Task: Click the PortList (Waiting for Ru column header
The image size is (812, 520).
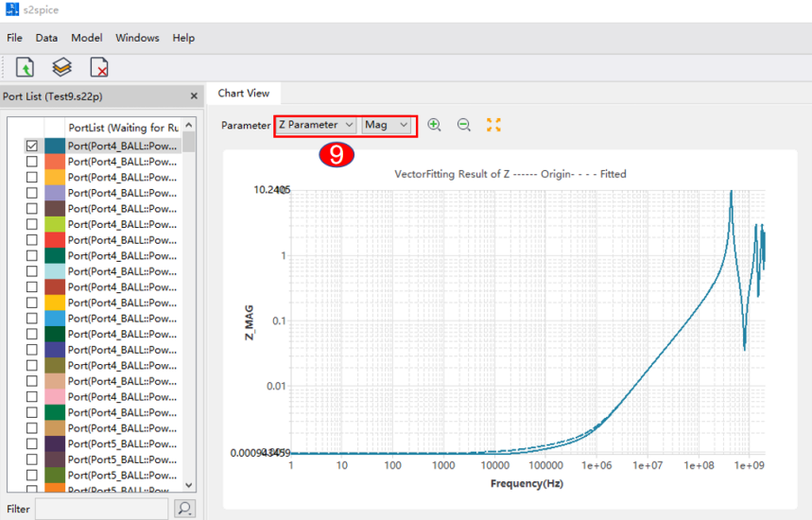Action: click(123, 128)
